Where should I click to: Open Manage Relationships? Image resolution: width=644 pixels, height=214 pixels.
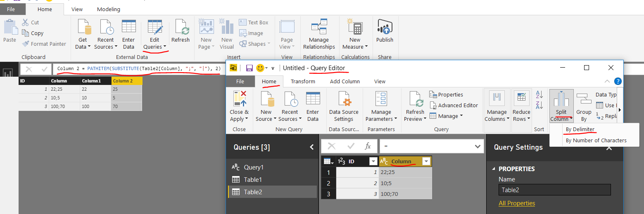(x=319, y=34)
